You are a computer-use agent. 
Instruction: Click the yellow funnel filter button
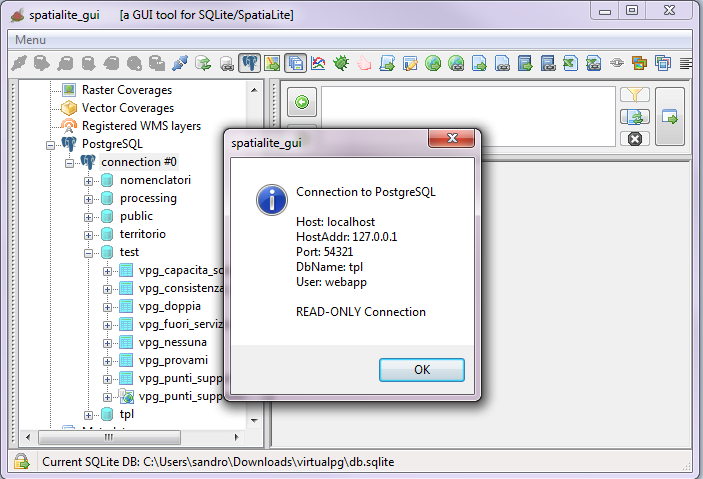635,95
